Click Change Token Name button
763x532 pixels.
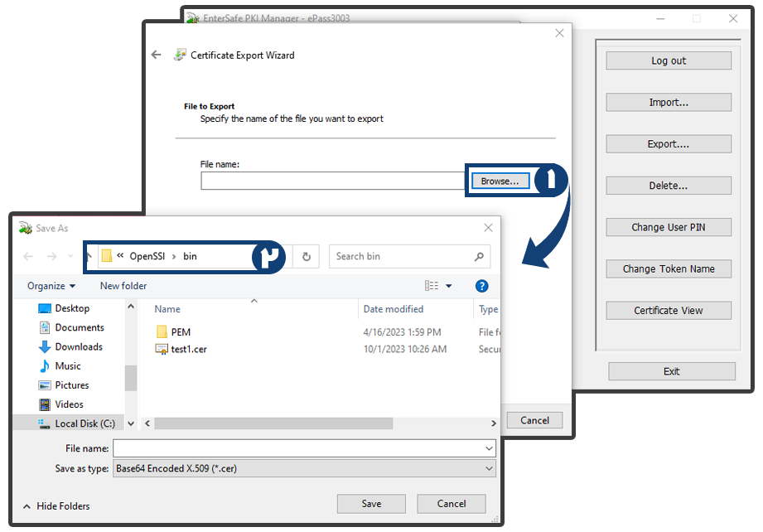(668, 268)
